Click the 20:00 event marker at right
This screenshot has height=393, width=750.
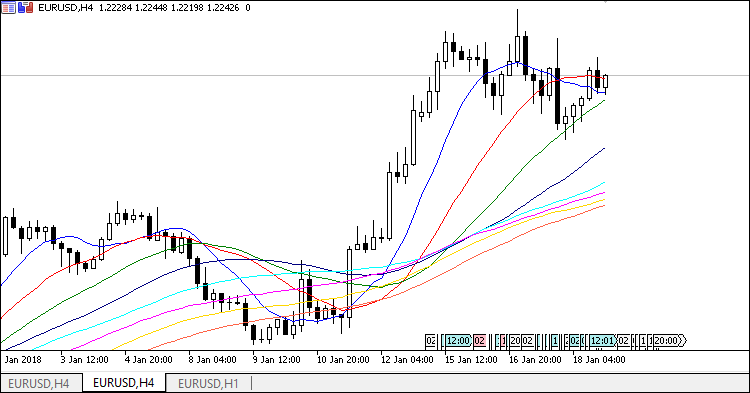(x=668, y=341)
